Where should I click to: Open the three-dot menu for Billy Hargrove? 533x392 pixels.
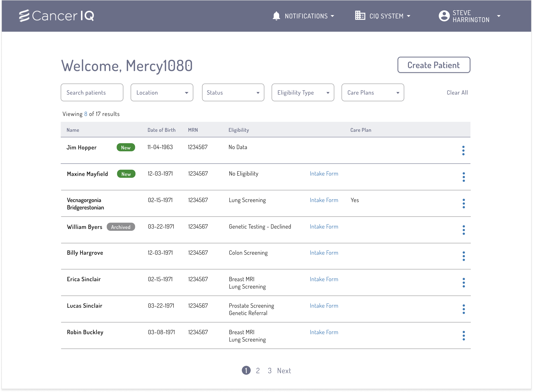click(463, 256)
